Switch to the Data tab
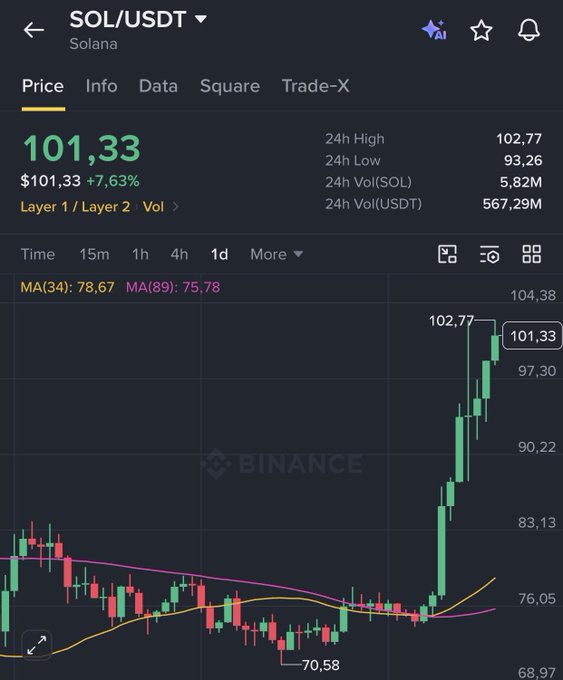 [x=158, y=86]
